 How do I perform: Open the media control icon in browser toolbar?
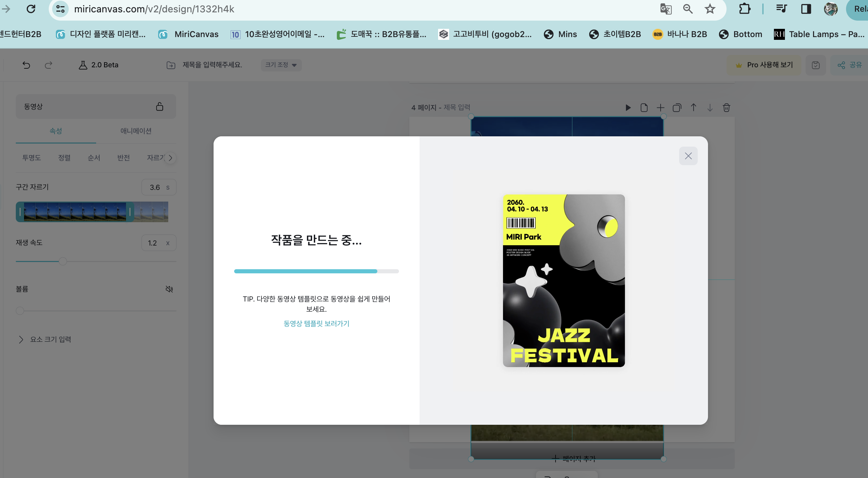[x=781, y=9]
